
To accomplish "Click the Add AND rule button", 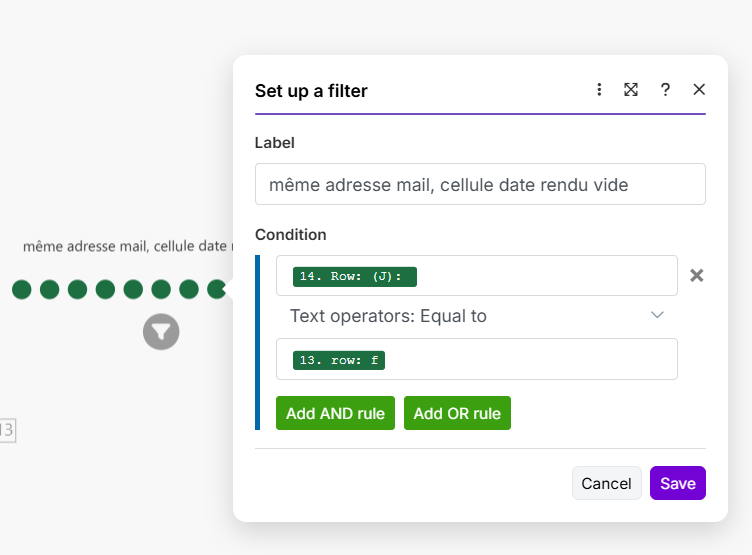I will tap(335, 413).
